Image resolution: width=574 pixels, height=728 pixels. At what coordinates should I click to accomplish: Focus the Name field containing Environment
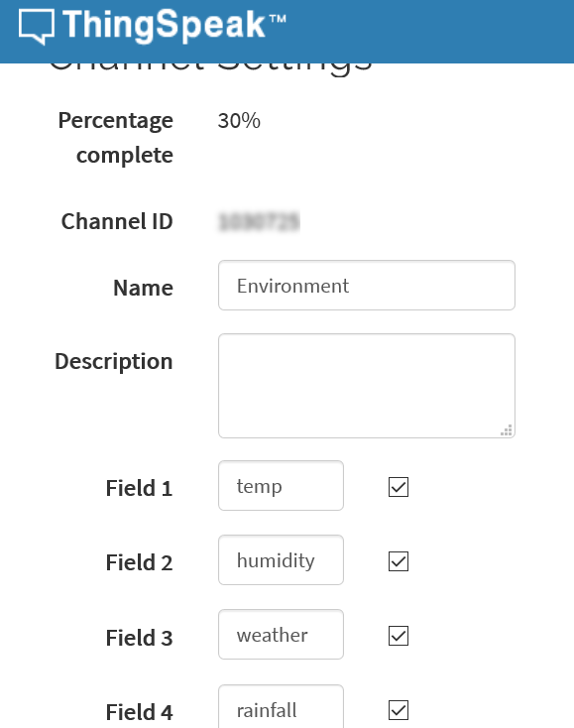(x=367, y=285)
